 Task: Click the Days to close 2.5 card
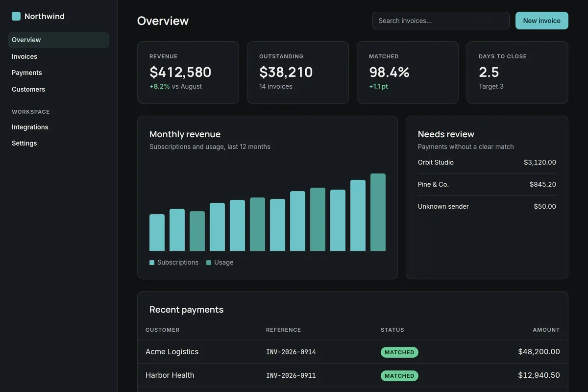click(x=517, y=73)
